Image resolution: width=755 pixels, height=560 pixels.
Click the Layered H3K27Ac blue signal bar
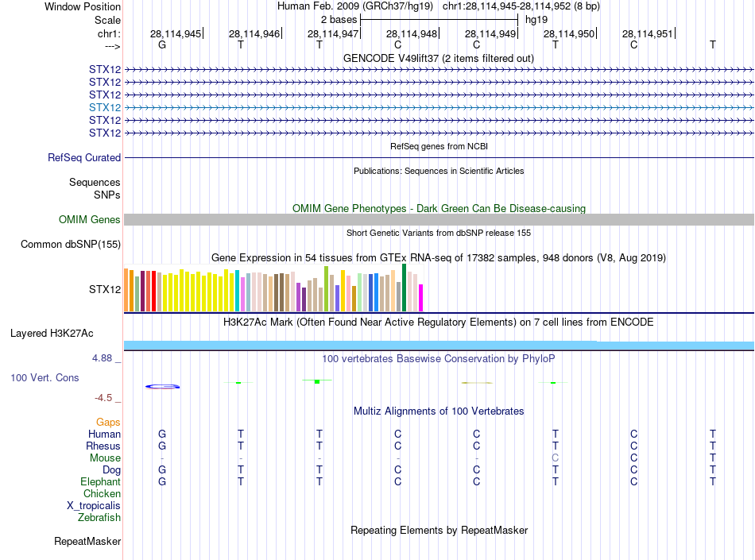pos(439,346)
